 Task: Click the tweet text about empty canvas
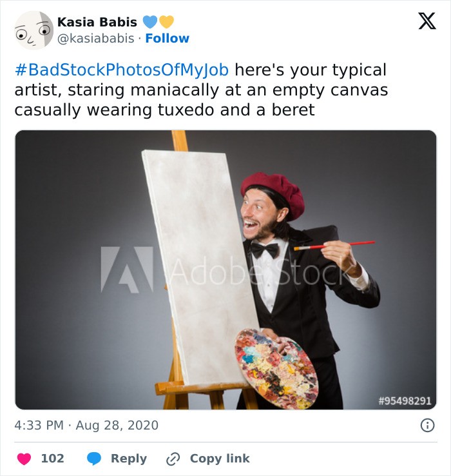pyautogui.click(x=201, y=90)
